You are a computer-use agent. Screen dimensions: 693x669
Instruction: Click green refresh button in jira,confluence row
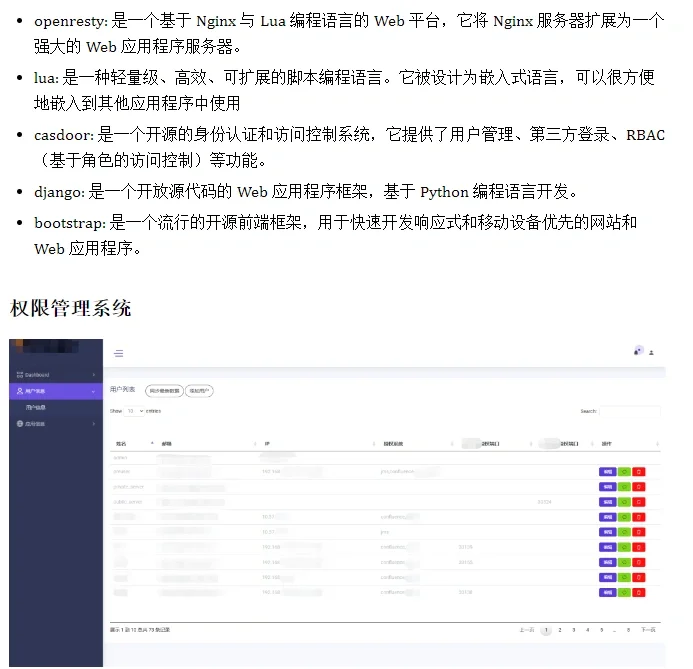(x=624, y=472)
